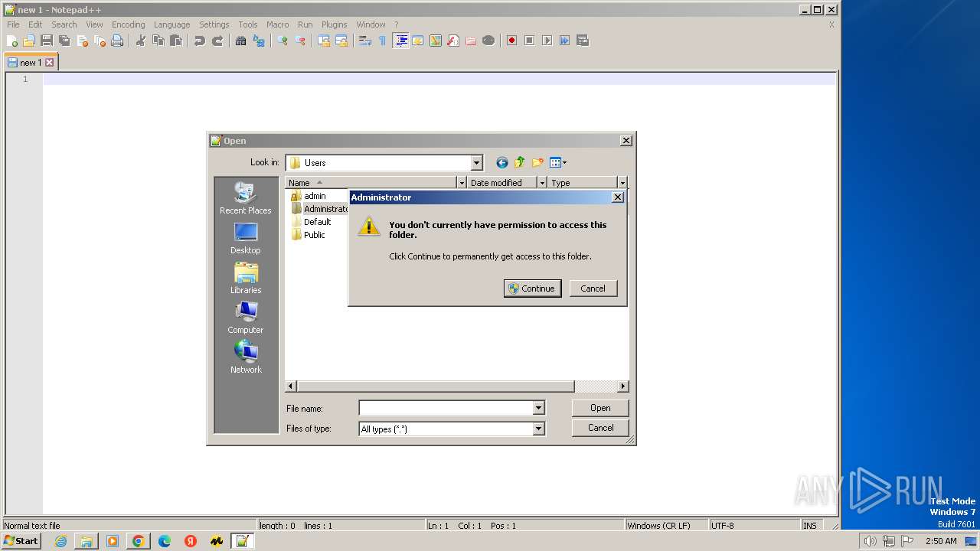Select Network in the places bar
980x551 pixels.
[x=246, y=358]
